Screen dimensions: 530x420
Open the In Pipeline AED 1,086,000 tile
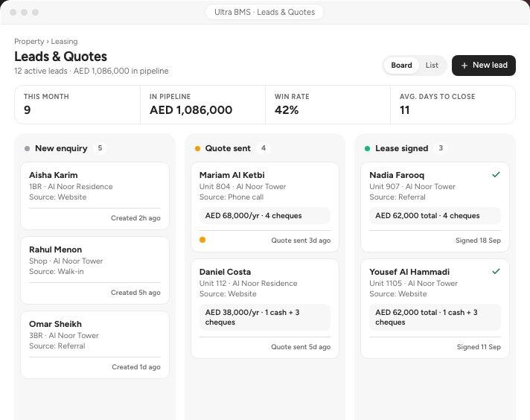coord(202,104)
